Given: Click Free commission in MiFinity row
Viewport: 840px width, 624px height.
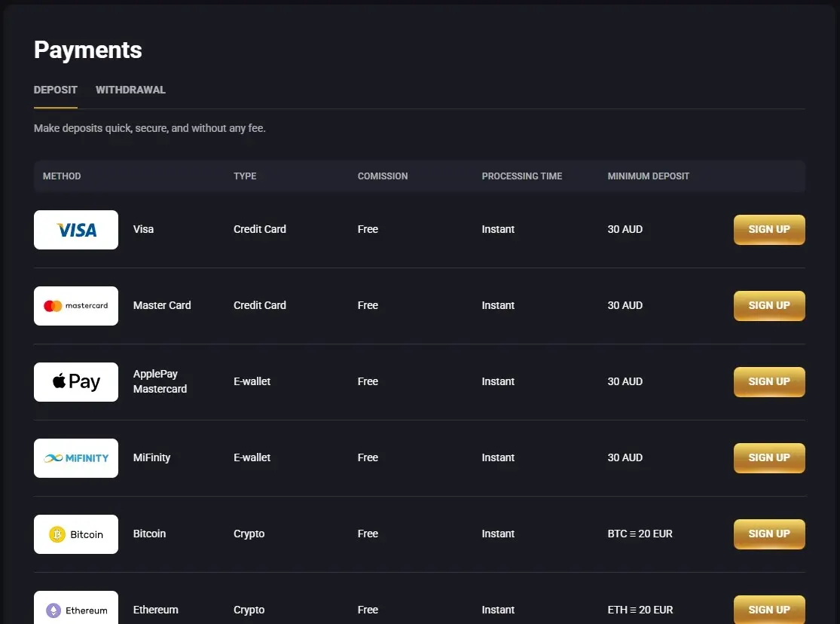Looking at the screenshot, I should click(x=368, y=457).
